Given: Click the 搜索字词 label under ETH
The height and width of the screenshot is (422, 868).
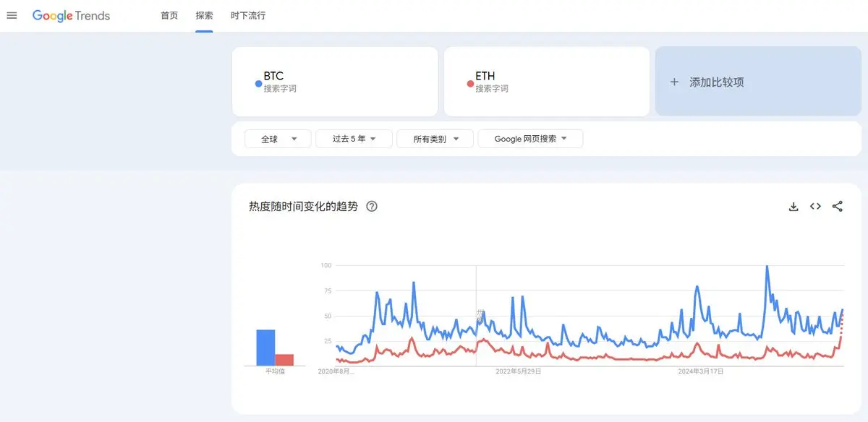Looking at the screenshot, I should coord(492,89).
